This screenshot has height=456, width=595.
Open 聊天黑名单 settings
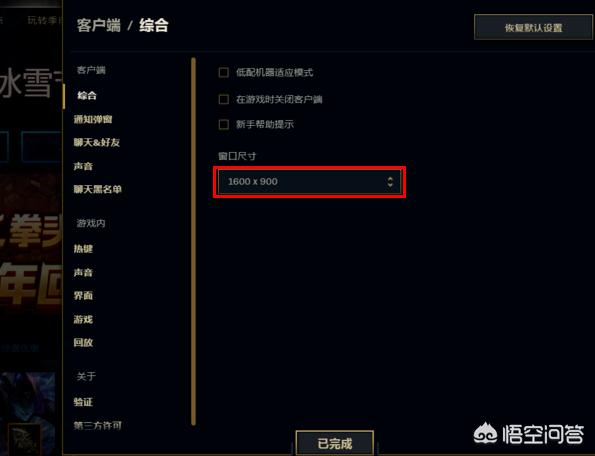click(x=98, y=189)
